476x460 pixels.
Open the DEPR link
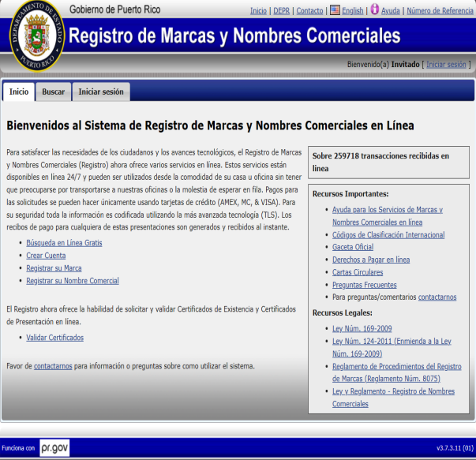click(x=281, y=10)
